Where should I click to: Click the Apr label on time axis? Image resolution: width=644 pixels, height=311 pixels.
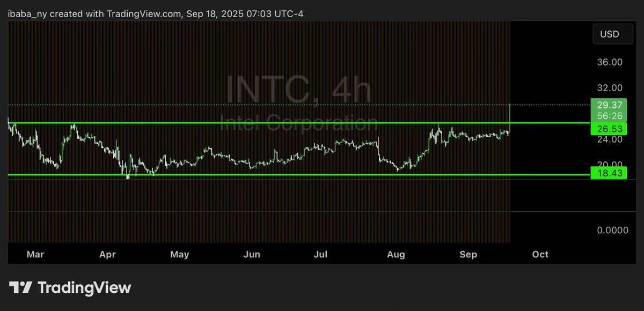point(108,254)
